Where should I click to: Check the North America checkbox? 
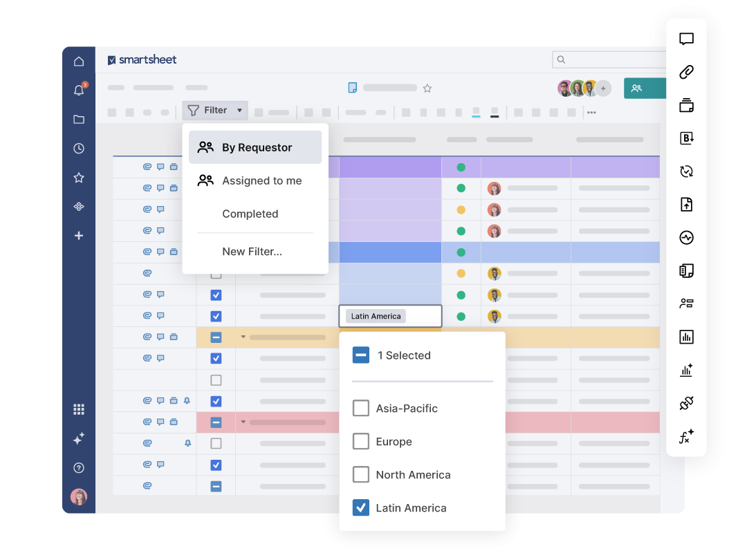[361, 475]
